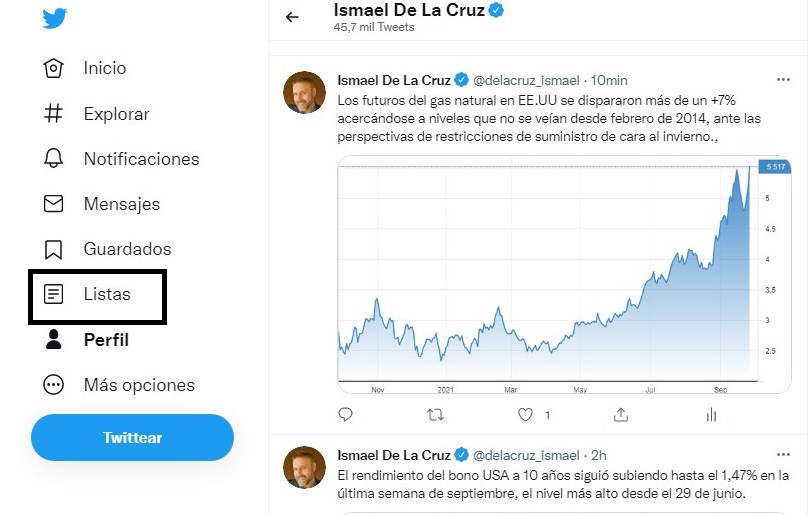
Task: Expand Más opciones menu
Action: tap(138, 385)
